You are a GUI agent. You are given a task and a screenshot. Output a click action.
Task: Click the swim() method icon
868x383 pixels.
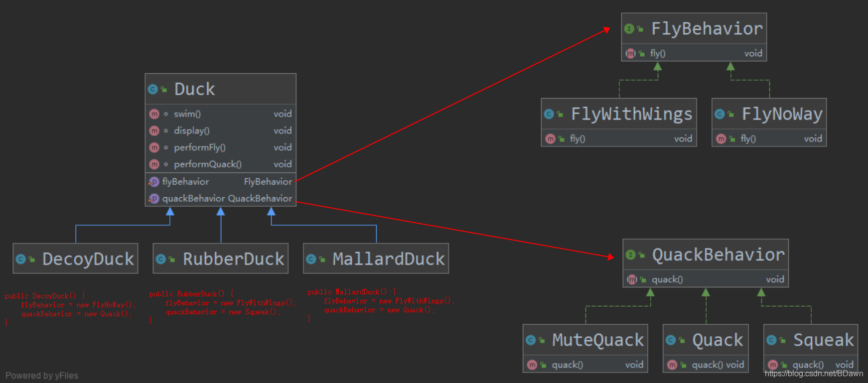(x=154, y=114)
